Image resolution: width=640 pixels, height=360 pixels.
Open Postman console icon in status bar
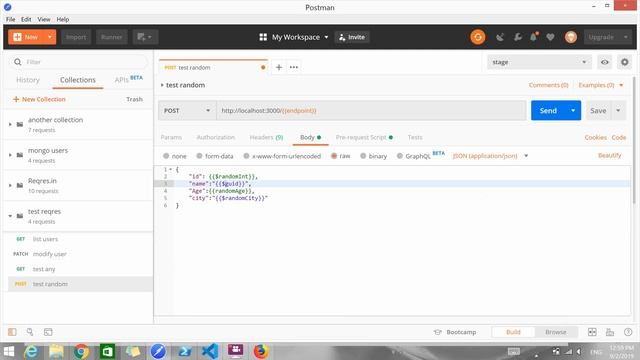(48, 332)
